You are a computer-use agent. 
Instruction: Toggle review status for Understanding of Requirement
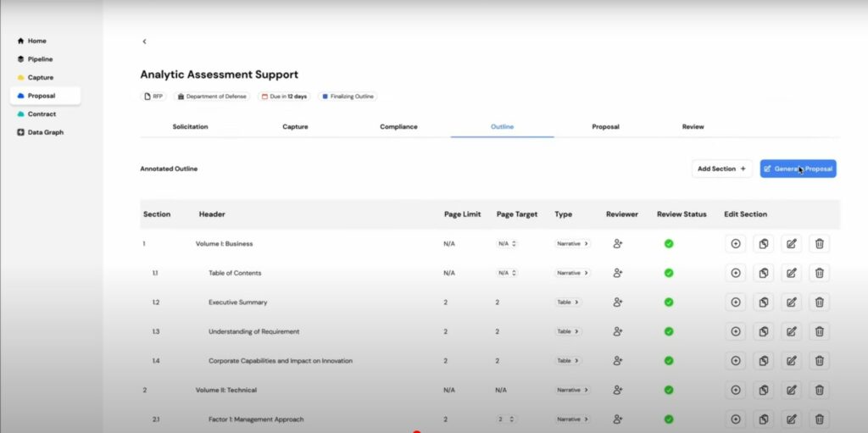(669, 331)
